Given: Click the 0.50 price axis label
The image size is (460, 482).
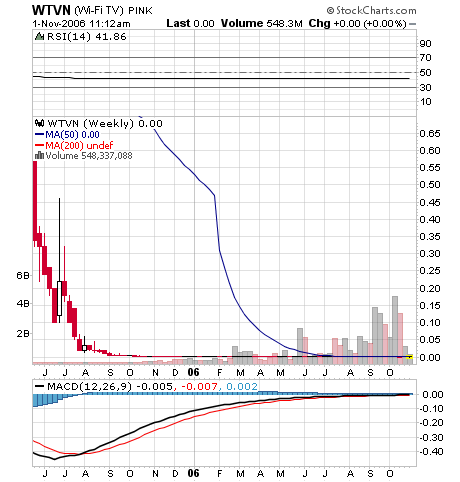Looking at the screenshot, I should [x=430, y=185].
